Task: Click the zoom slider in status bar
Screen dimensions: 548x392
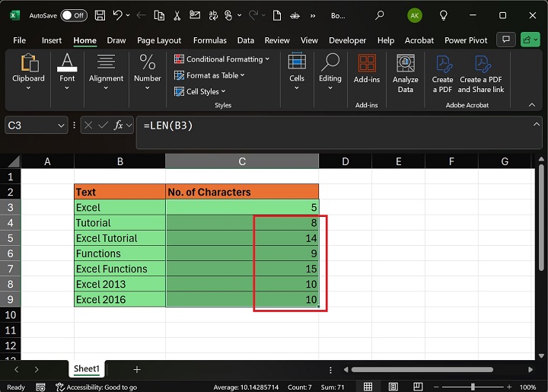Action: click(x=472, y=387)
